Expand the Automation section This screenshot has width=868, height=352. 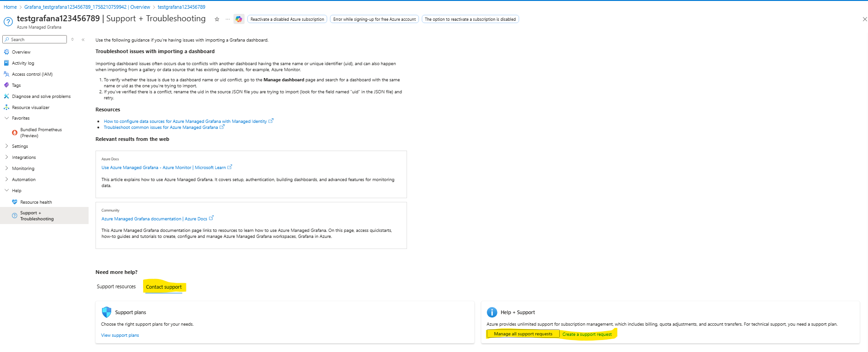[x=6, y=180]
